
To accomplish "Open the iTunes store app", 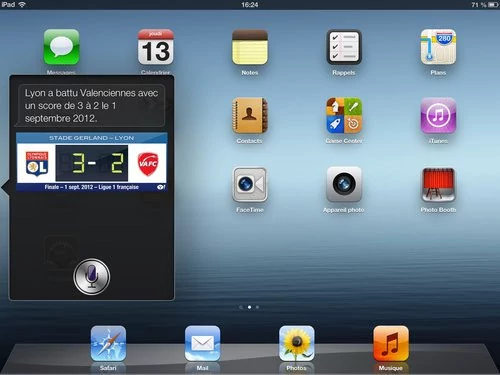I will tap(438, 116).
